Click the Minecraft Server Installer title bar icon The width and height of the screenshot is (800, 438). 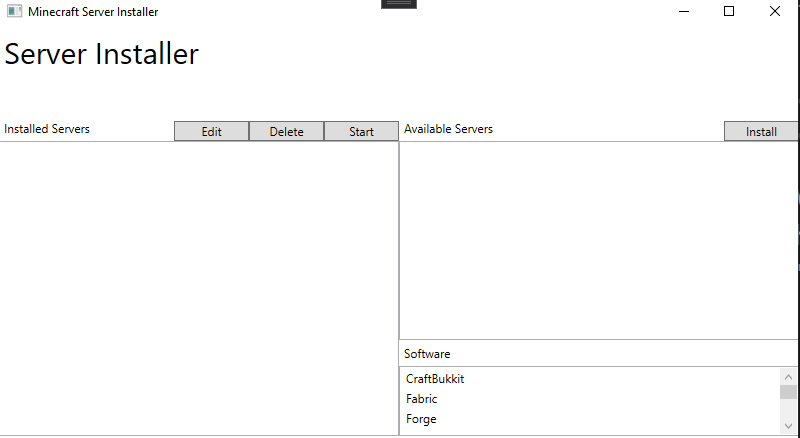pos(14,11)
